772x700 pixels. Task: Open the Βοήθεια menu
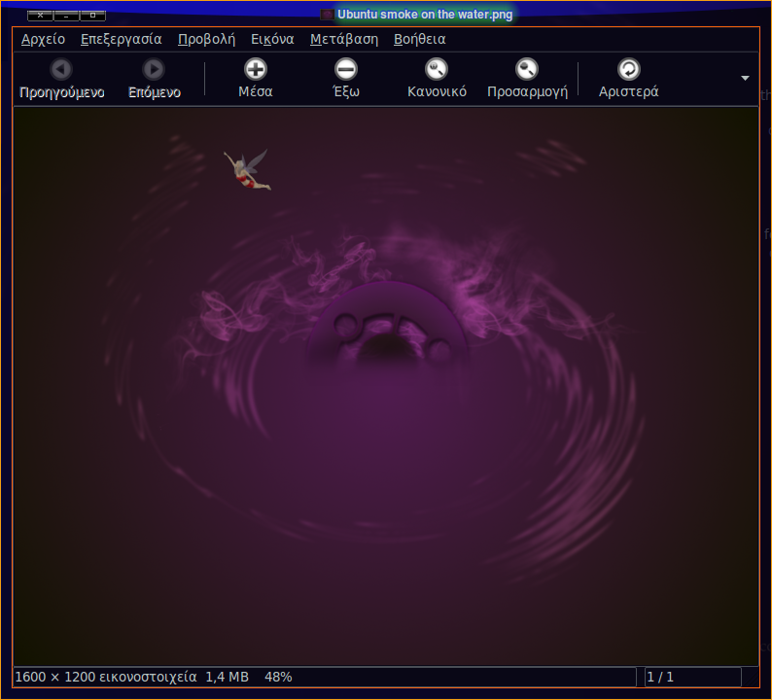tap(420, 40)
